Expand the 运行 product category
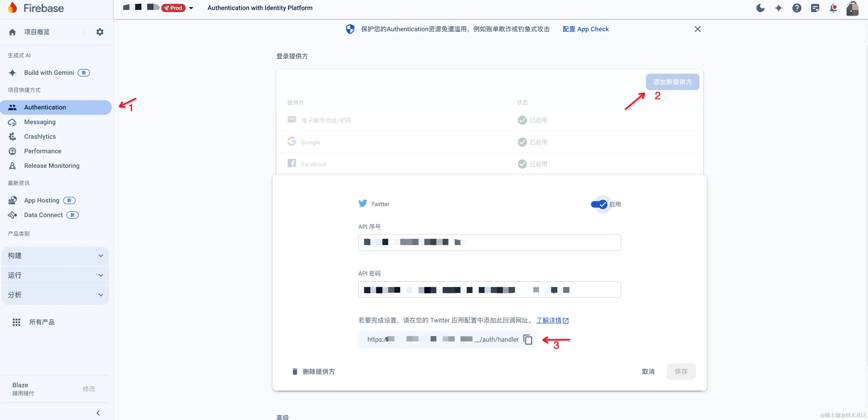Screen dimensions: 868x420 click(55, 275)
